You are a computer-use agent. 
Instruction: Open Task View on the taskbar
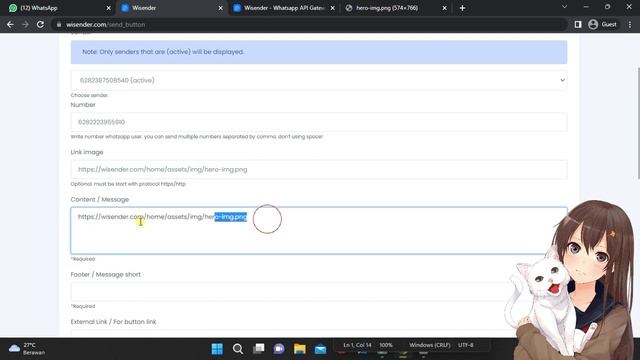tap(258, 349)
